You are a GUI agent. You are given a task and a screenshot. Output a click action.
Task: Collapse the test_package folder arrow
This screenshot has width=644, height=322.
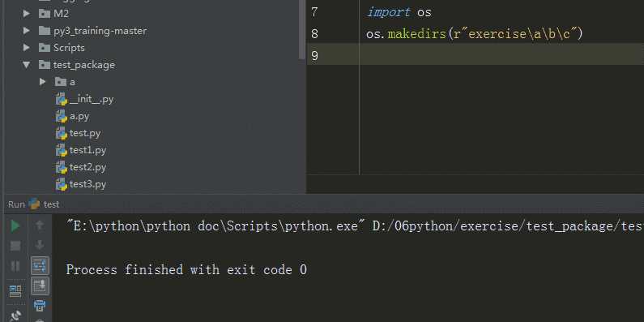pos(27,65)
